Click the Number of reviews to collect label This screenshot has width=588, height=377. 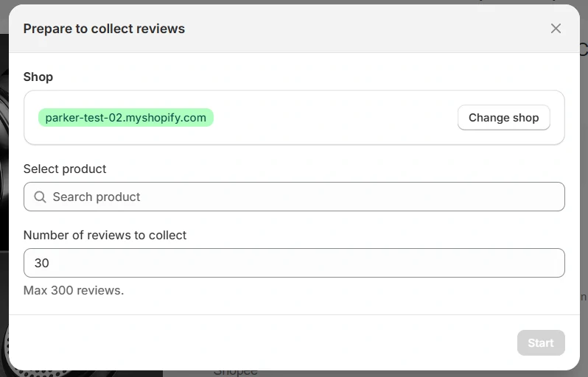pyautogui.click(x=105, y=235)
